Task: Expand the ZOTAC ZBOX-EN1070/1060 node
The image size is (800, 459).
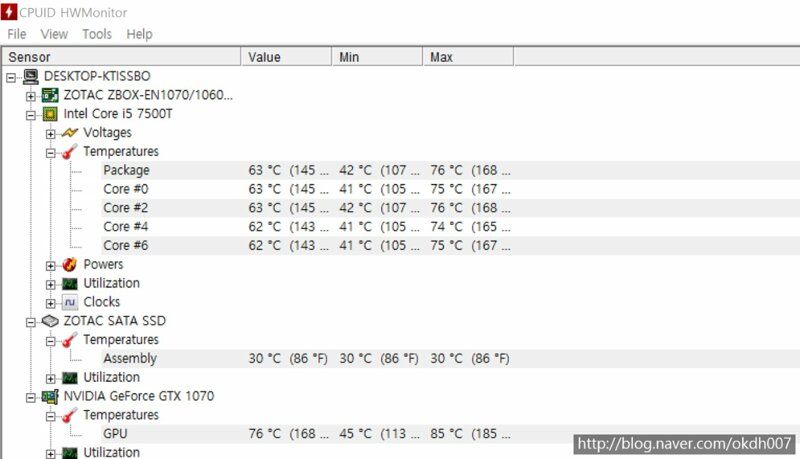Action: [31, 96]
